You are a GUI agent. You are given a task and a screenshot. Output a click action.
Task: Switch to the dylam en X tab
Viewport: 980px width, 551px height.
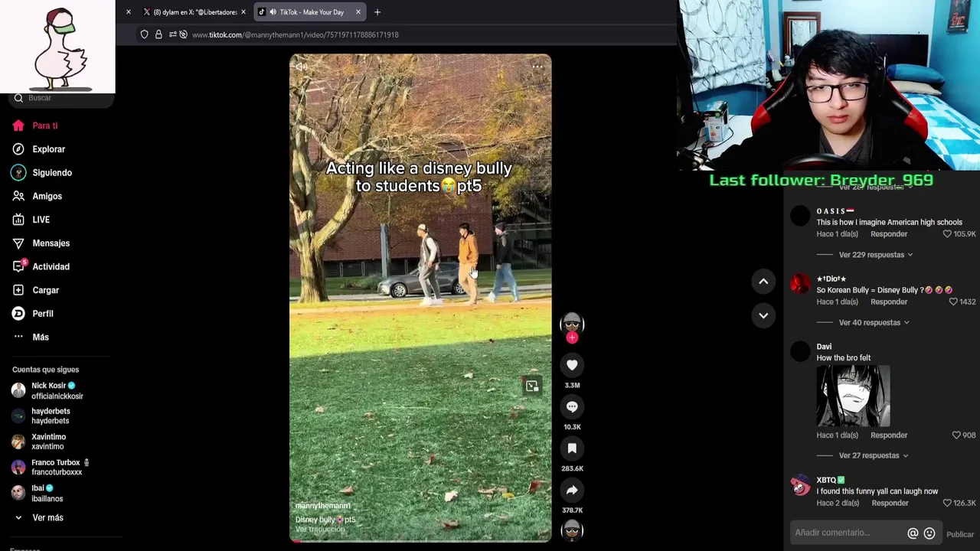coord(194,12)
